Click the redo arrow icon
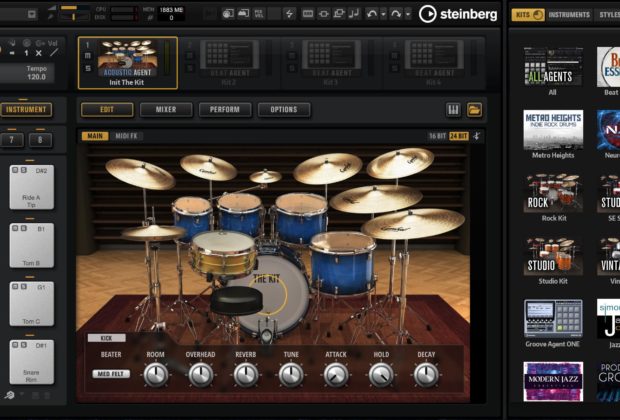Image resolution: width=620 pixels, height=420 pixels. tap(396, 14)
